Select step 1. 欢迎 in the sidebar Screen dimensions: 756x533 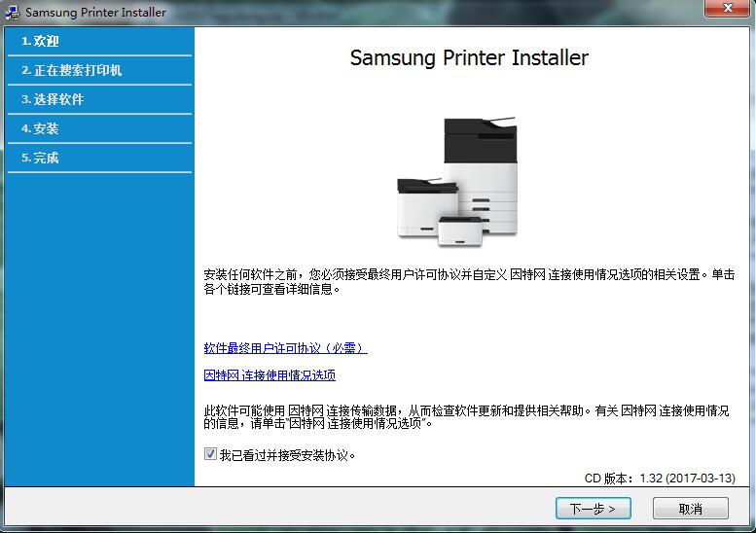tap(100, 42)
